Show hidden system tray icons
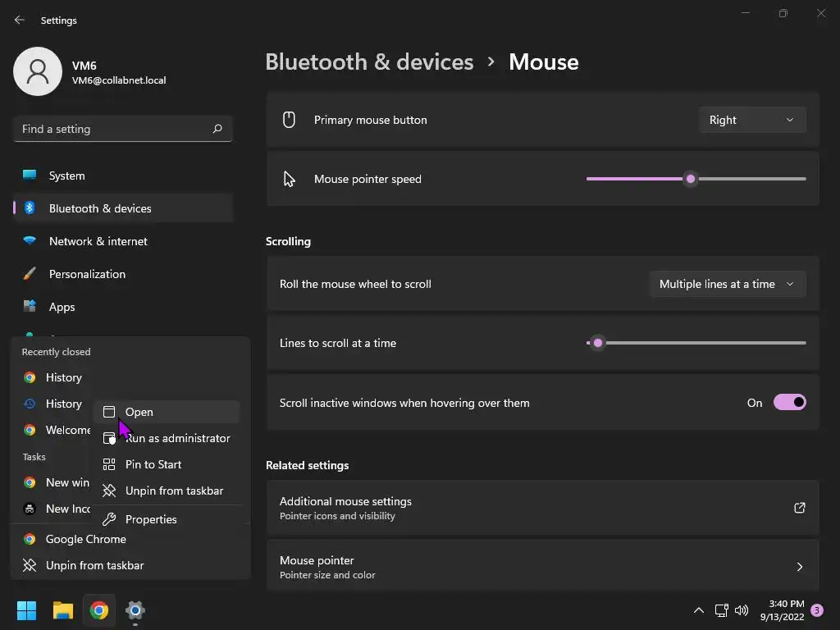The image size is (840, 630). [x=699, y=610]
